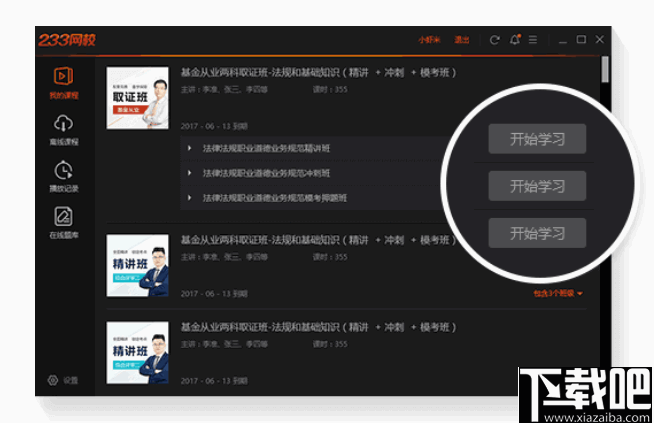
Task: Open the hamburger menu icon
Action: click(533, 39)
